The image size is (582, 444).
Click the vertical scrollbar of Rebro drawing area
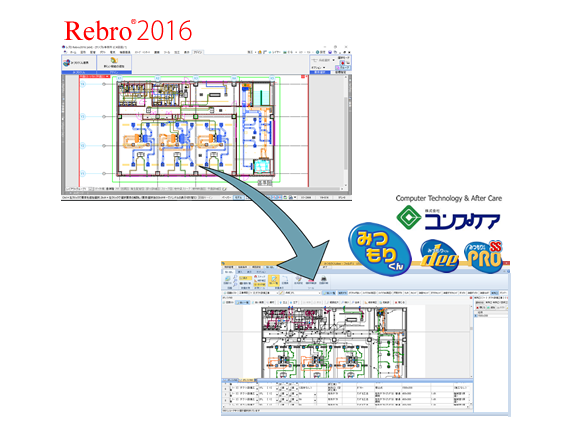(346, 132)
